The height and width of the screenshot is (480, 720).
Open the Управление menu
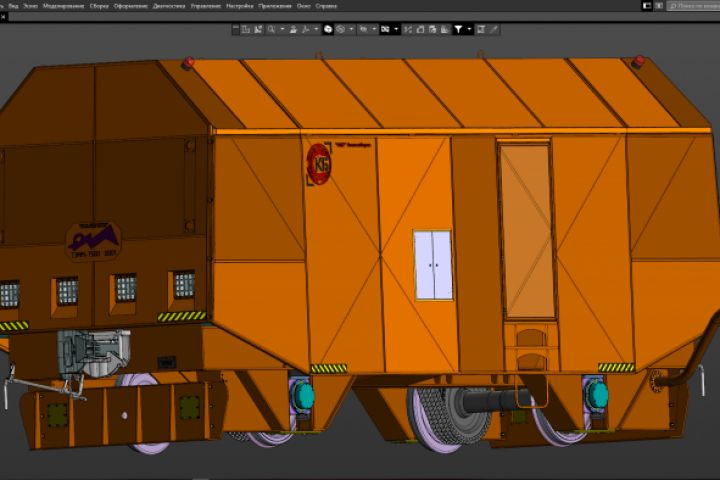tap(205, 6)
